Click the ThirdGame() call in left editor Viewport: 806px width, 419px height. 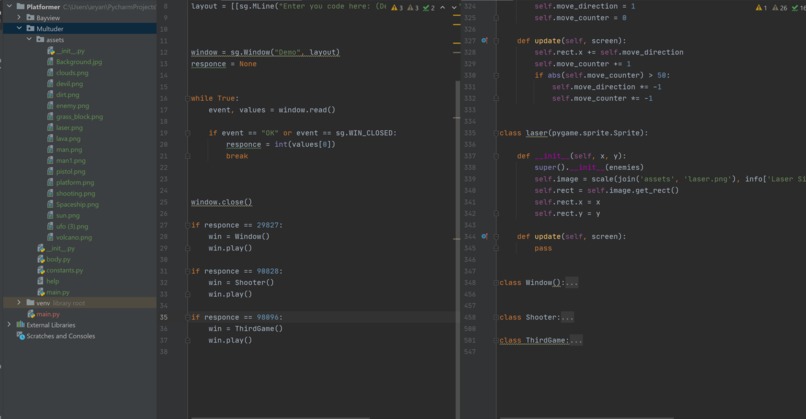[259, 329]
